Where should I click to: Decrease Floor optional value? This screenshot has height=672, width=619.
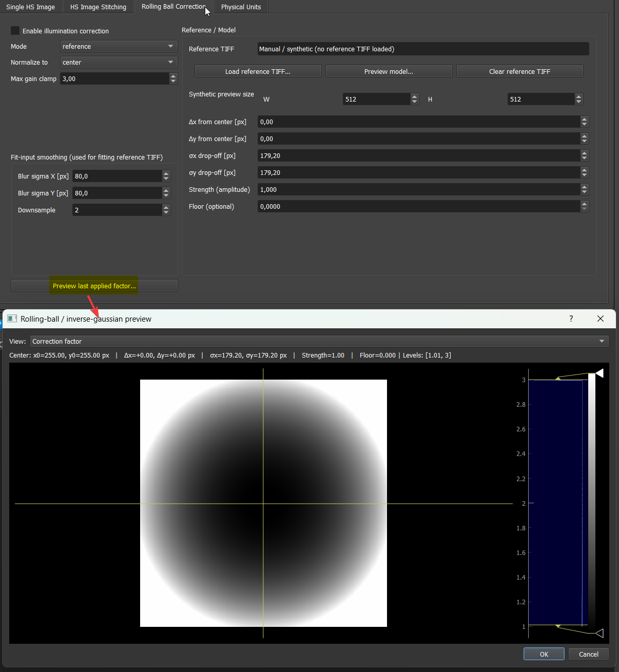[x=584, y=209]
